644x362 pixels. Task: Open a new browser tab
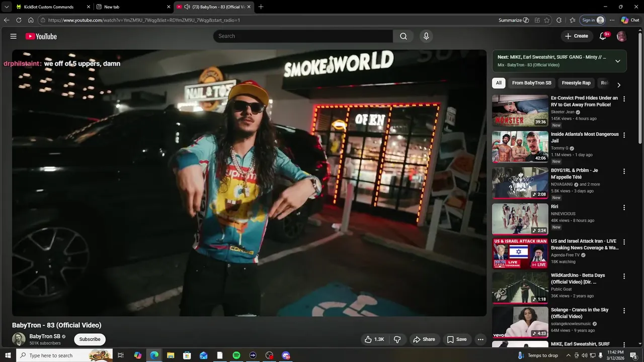261,7
